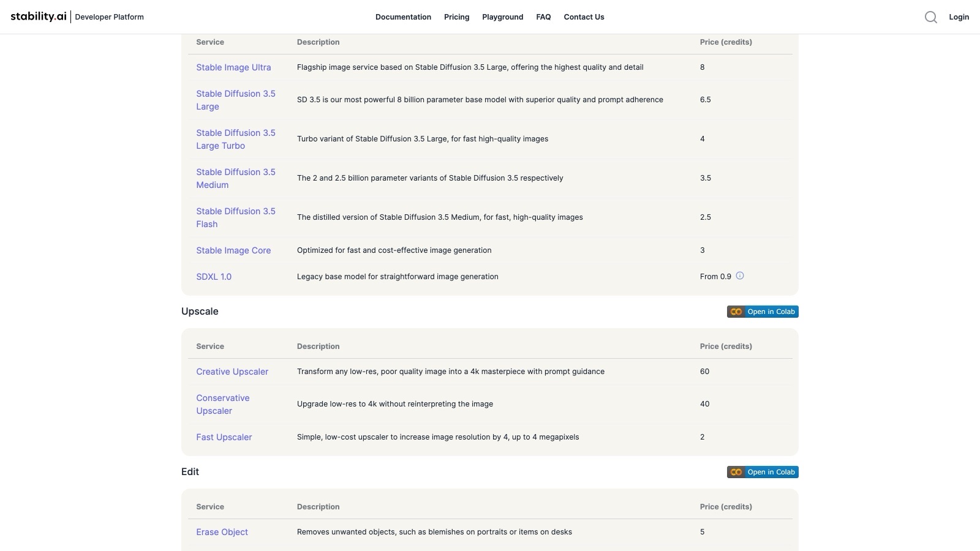Click the Stable Image Core price 3
Image resolution: width=980 pixels, height=551 pixels.
[703, 250]
